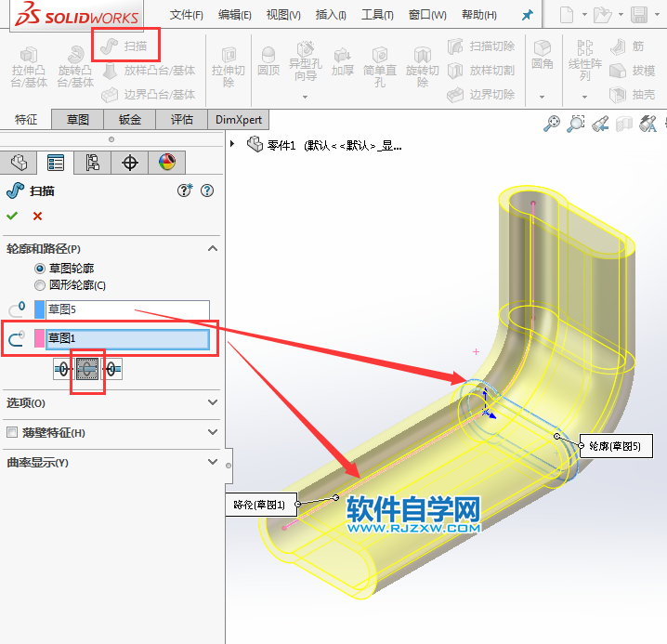Image resolution: width=667 pixels, height=644 pixels.
Task: Expand the 曲率显示(Y) section
Action: tap(213, 462)
